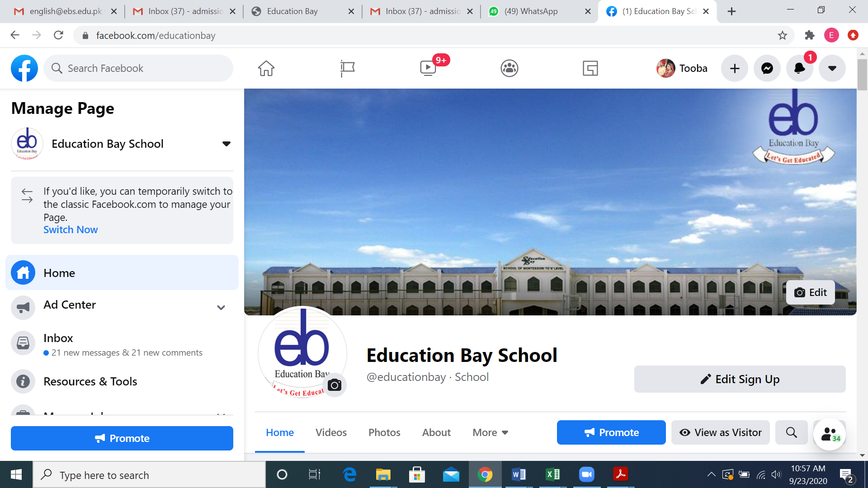Open Chrome profile E avatar
Viewport: 868px width, 488px height.
coord(831,35)
